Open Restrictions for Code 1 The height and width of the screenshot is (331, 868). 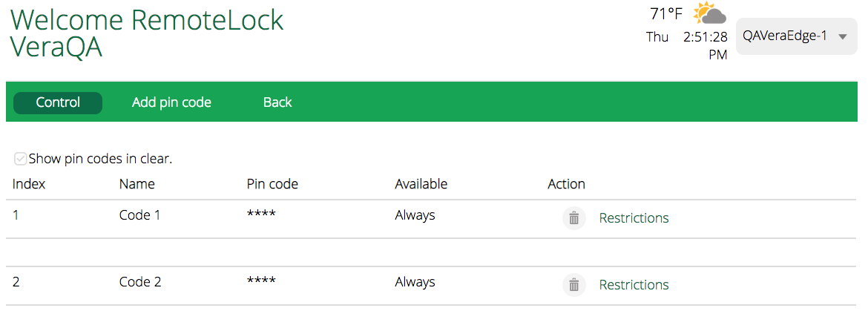click(x=634, y=218)
